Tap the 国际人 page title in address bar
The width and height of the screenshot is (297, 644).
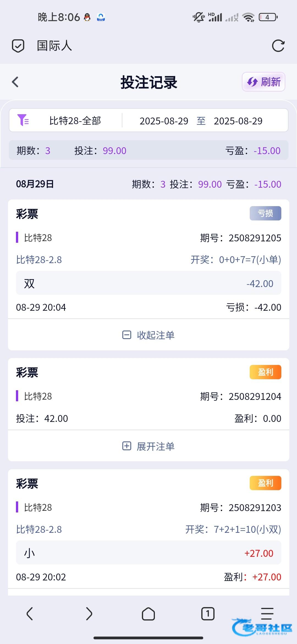pyautogui.click(x=54, y=46)
